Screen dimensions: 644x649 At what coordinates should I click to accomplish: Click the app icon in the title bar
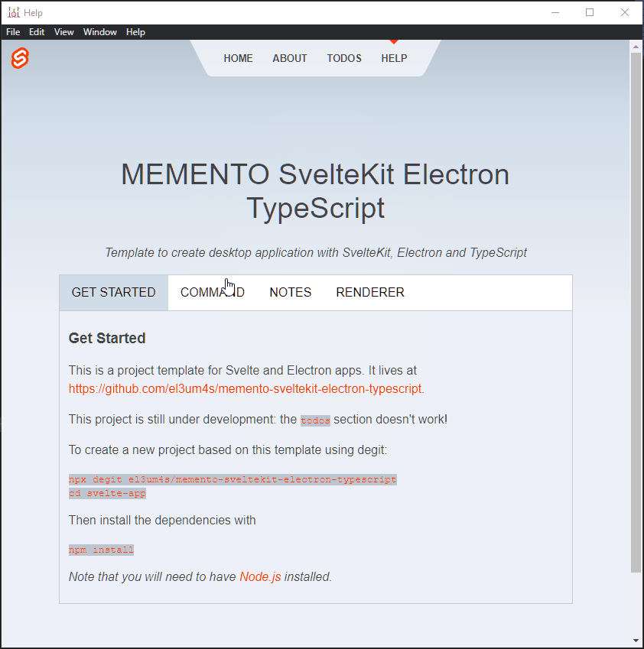tap(13, 12)
